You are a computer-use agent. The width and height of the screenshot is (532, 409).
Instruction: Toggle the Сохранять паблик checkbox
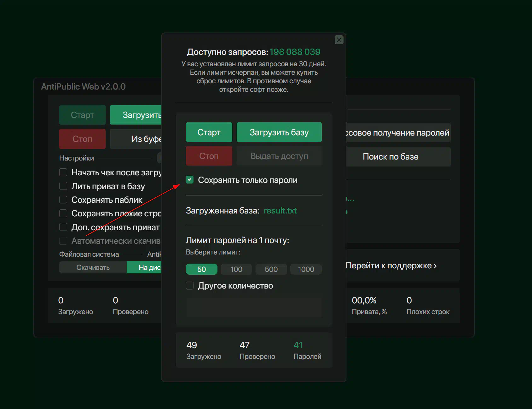[x=63, y=200]
